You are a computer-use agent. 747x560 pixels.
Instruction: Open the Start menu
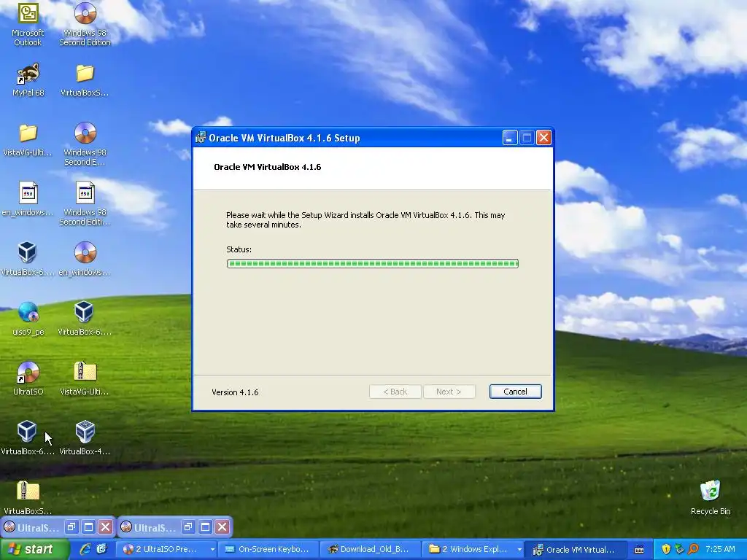[34, 549]
